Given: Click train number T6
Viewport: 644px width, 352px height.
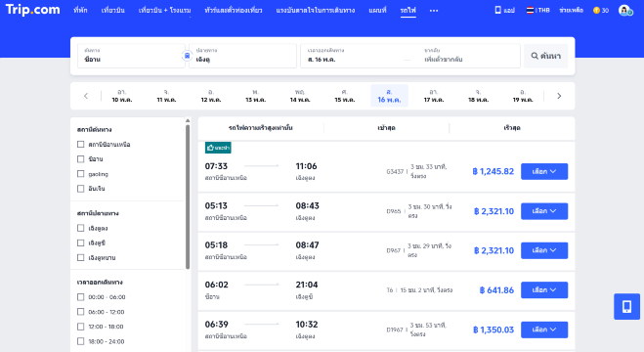Looking at the screenshot, I should [x=389, y=290].
